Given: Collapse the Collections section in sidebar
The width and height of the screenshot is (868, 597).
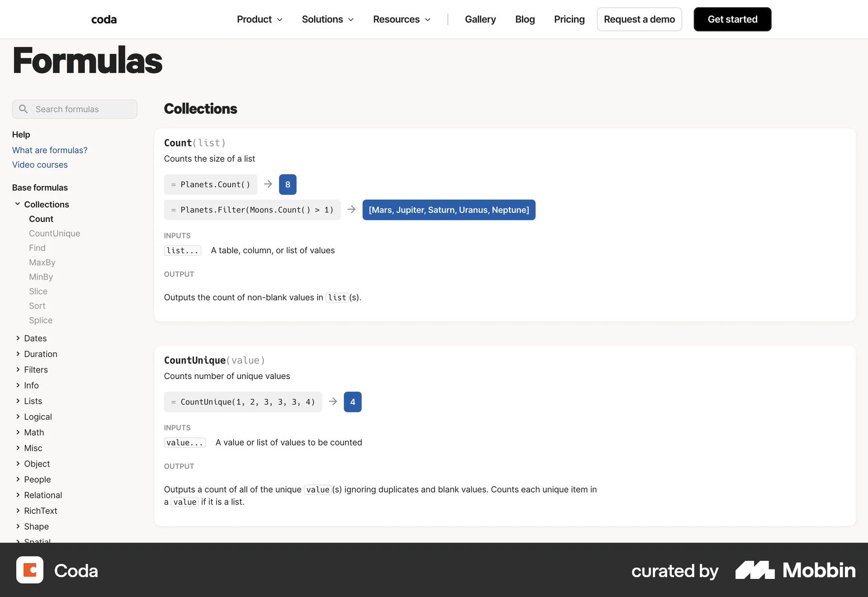Looking at the screenshot, I should click(x=18, y=204).
